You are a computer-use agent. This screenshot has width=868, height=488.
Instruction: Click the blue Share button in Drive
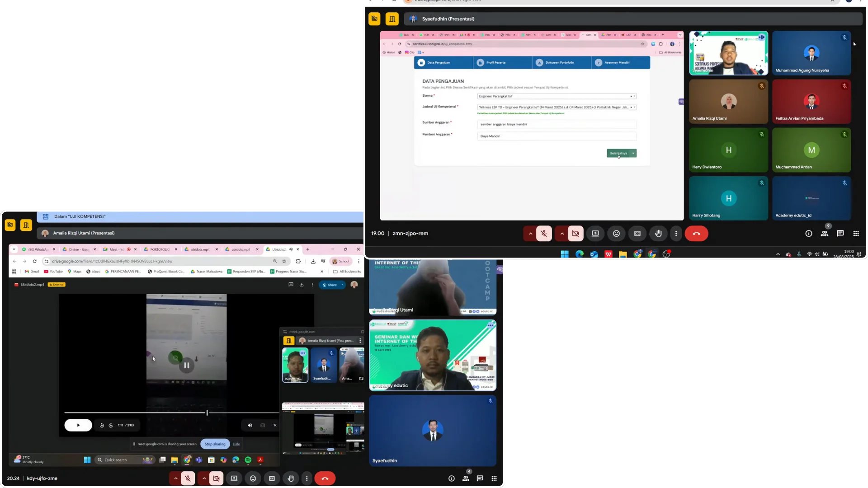[332, 285]
